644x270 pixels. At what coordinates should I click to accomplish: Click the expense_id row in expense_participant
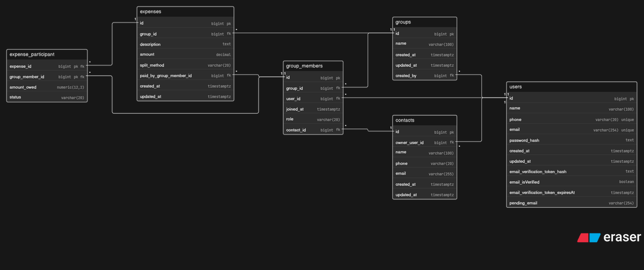point(47,66)
